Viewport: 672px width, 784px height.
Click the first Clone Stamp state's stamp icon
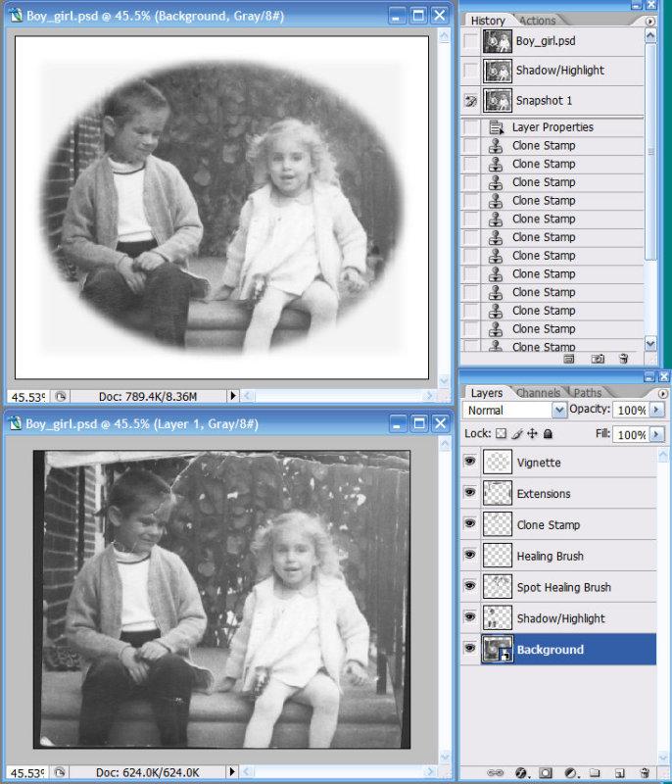(495, 145)
